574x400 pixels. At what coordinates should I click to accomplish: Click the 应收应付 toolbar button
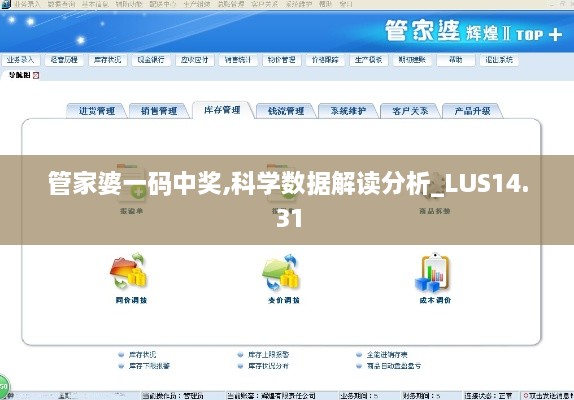click(195, 60)
